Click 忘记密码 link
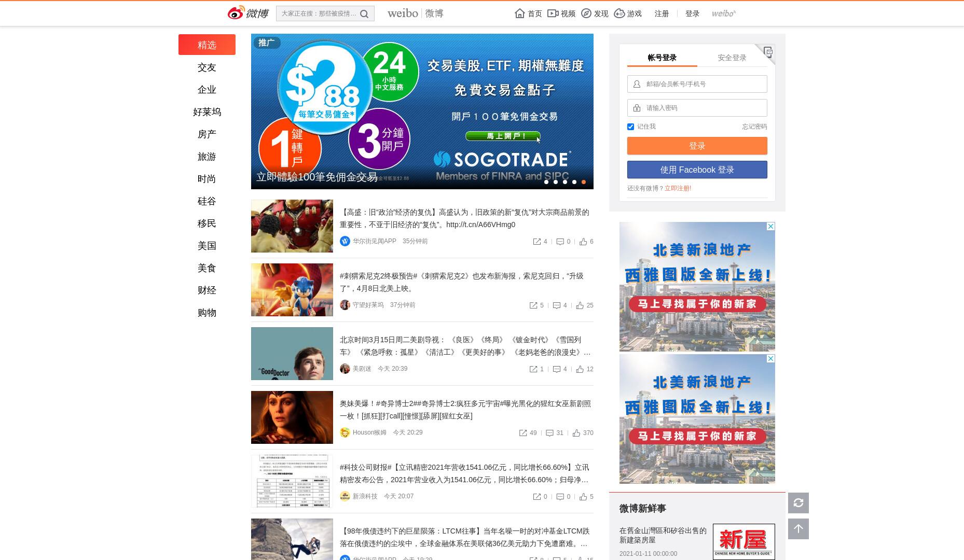Viewport: 964px width, 560px height. click(x=754, y=127)
